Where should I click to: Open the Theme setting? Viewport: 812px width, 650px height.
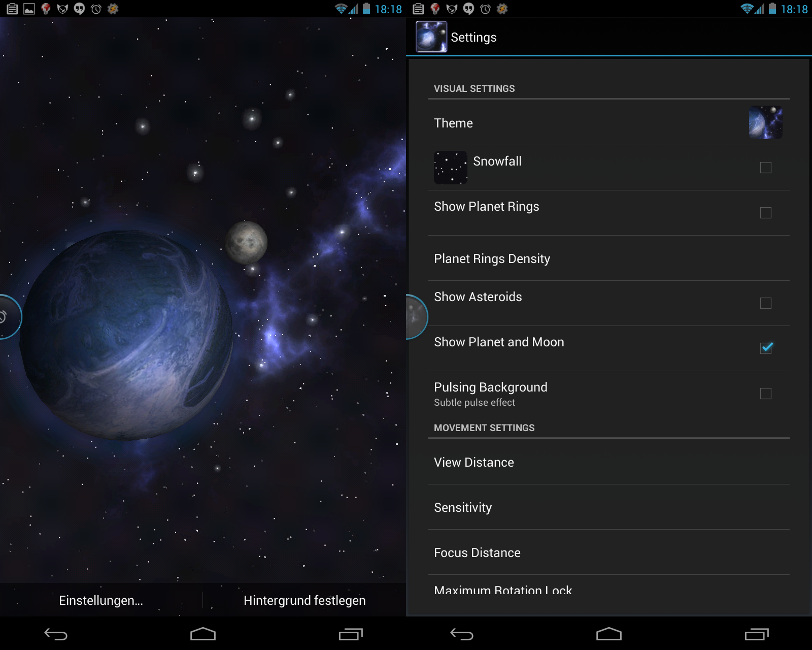click(x=609, y=123)
